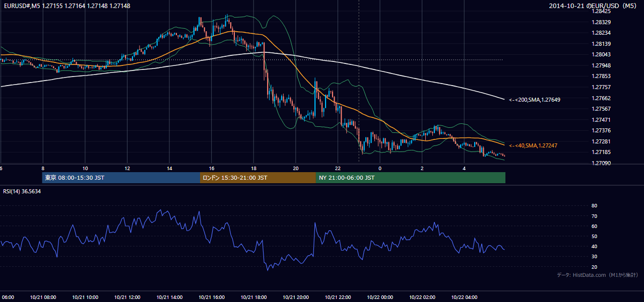
Task: Click the 10/21 10:00 date label
Action: pos(85,297)
